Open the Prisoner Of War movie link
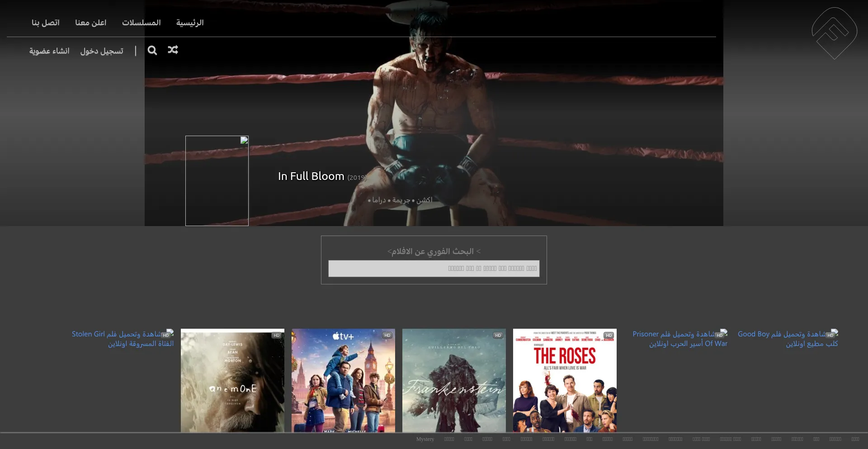This screenshot has height=449, width=868. (x=679, y=339)
